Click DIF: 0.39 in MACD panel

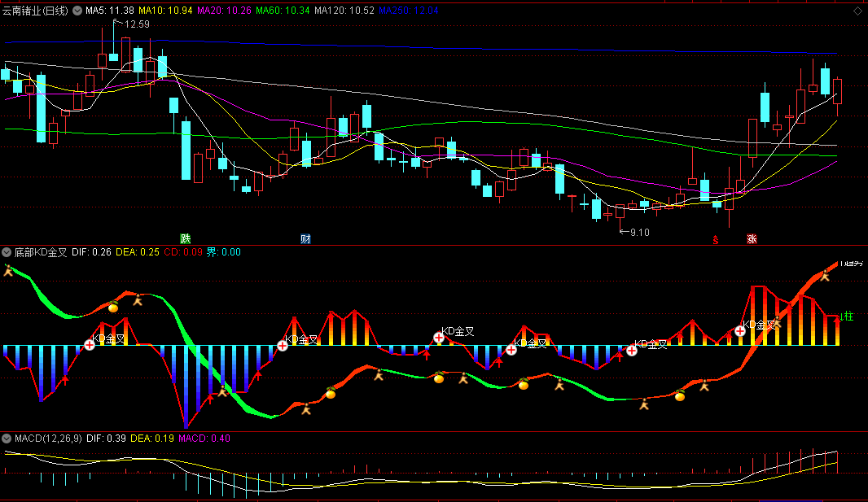pos(107,439)
